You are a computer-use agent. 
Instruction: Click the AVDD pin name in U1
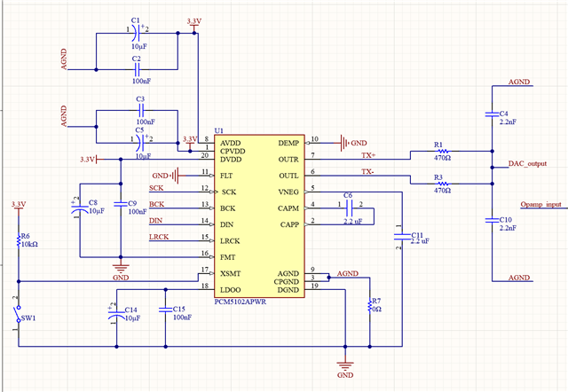coord(231,143)
